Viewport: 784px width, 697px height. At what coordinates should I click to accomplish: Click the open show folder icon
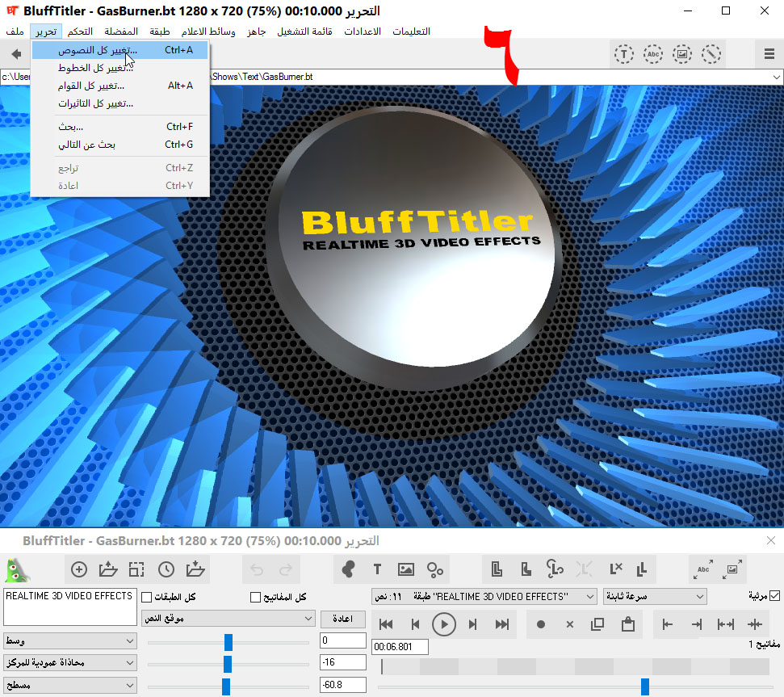coord(108,569)
